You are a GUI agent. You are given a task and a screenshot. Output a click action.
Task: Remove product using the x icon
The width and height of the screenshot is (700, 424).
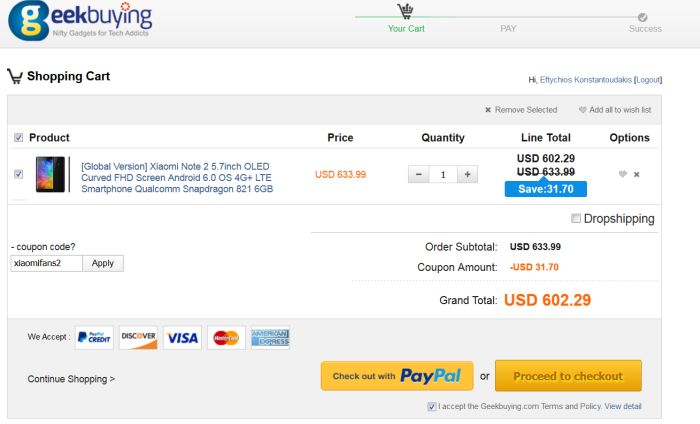pos(637,175)
